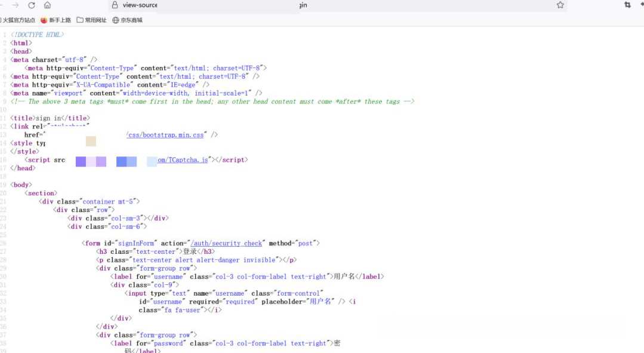Click the 'X-UA-Compatible' attribute value
This screenshot has height=353, width=644.
(103, 85)
